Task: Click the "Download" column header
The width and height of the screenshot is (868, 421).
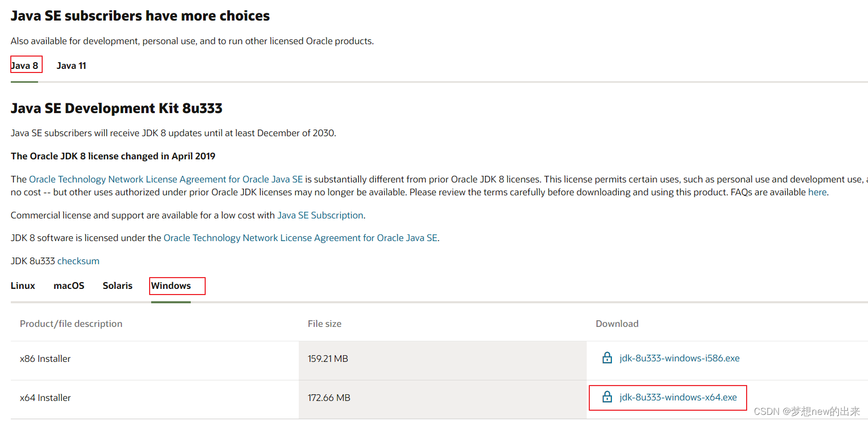Action: [617, 324]
